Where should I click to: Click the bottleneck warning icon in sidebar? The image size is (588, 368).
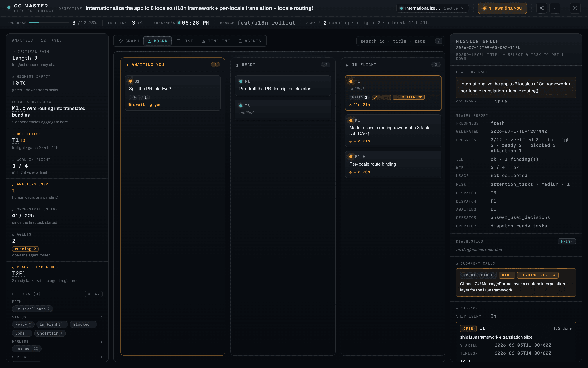coord(13,134)
